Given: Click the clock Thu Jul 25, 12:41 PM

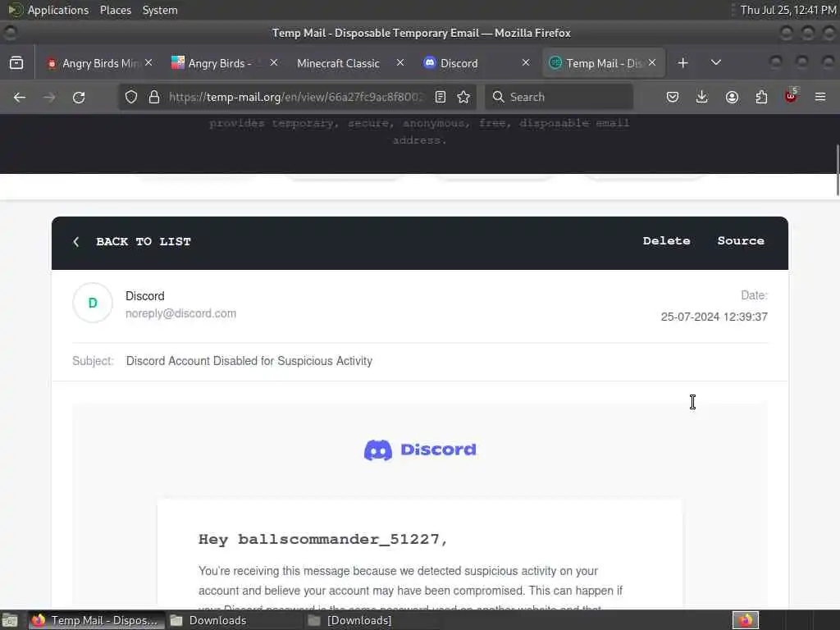Looking at the screenshot, I should [x=788, y=10].
